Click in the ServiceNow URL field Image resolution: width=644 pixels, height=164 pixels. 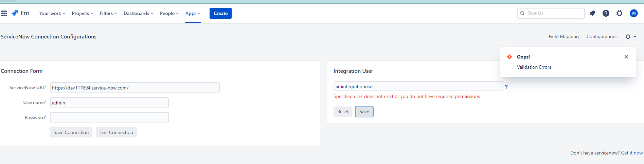[x=135, y=87]
